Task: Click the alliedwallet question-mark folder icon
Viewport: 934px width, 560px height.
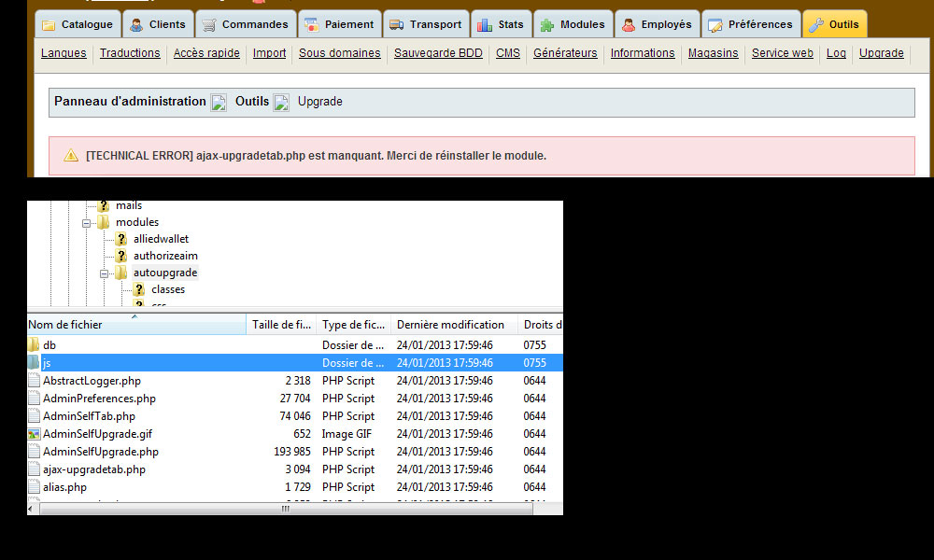Action: [120, 239]
